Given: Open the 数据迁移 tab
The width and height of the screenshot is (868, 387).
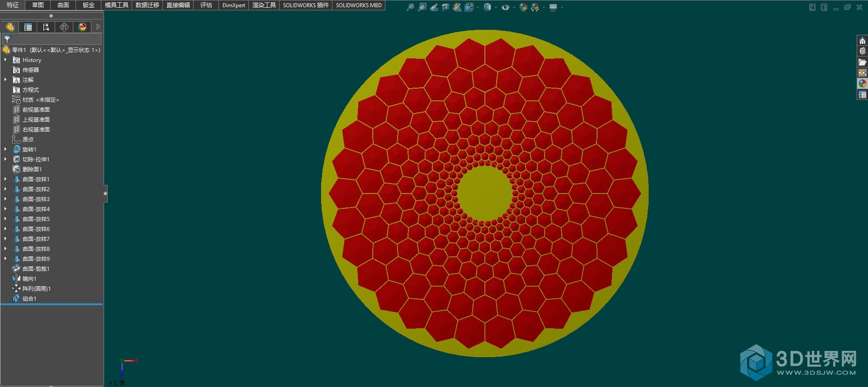Looking at the screenshot, I should coord(147,5).
